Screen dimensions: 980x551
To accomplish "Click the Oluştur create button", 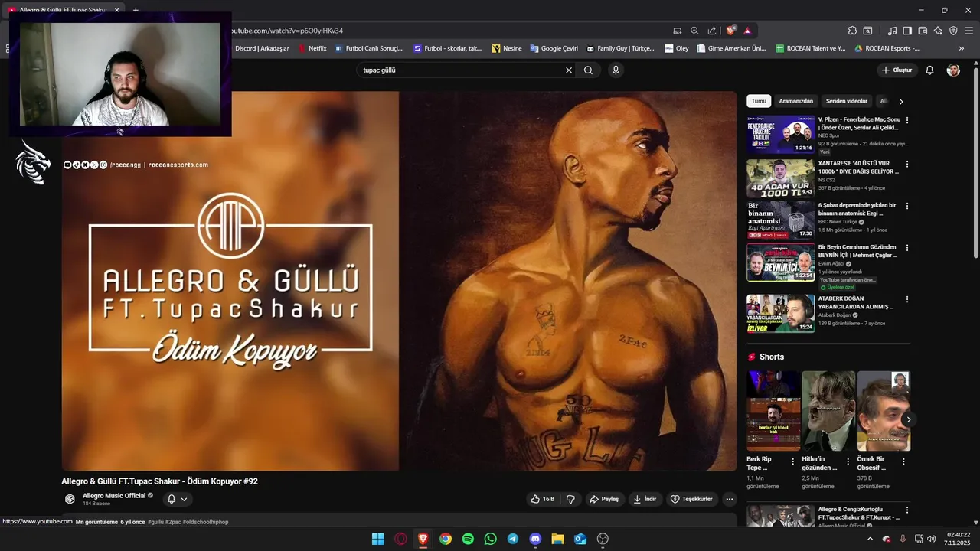I will (x=897, y=70).
